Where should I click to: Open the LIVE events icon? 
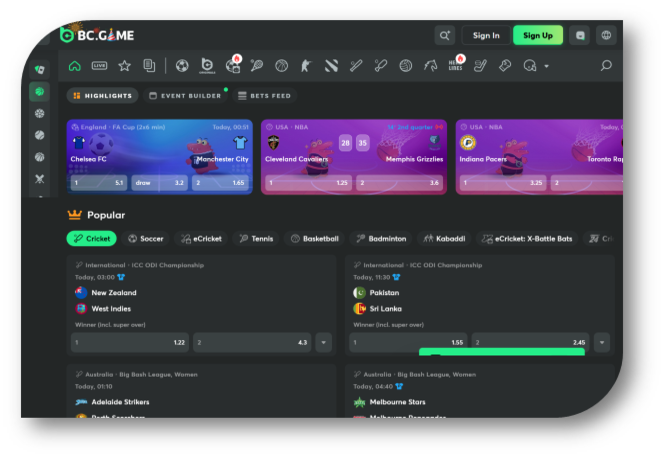coord(99,66)
